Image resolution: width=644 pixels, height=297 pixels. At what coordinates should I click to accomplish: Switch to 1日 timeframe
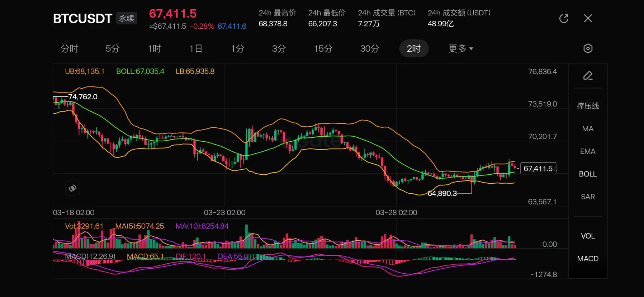pyautogui.click(x=196, y=48)
